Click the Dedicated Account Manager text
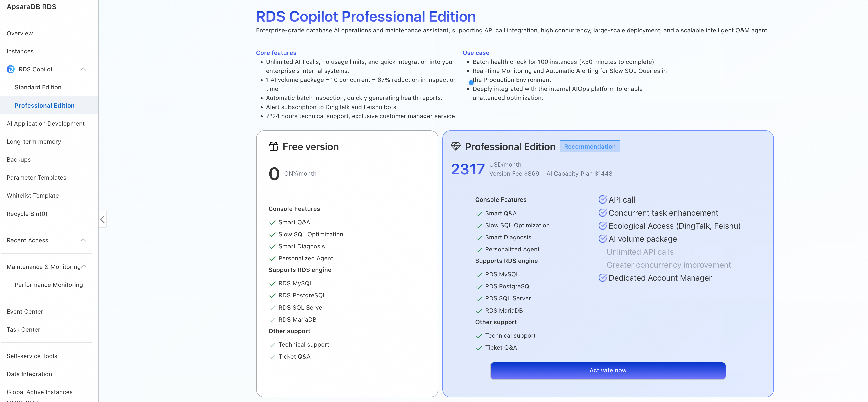This screenshot has height=402, width=868. coord(660,278)
